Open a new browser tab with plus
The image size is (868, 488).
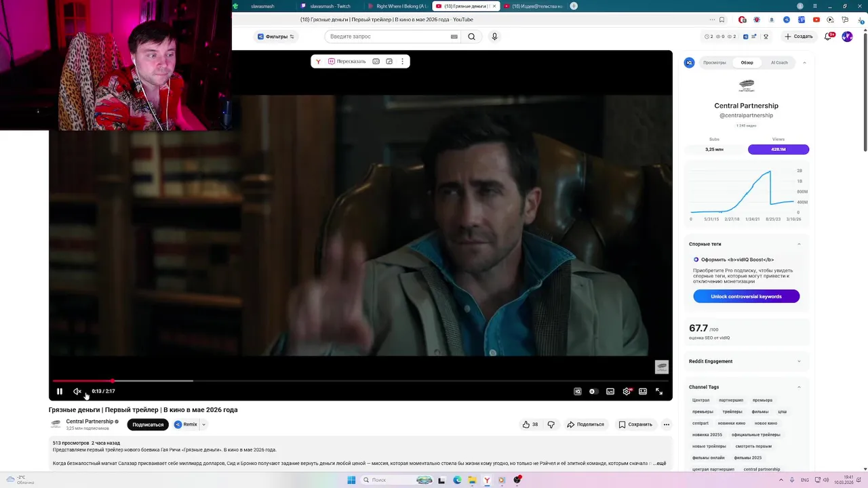coord(574,6)
